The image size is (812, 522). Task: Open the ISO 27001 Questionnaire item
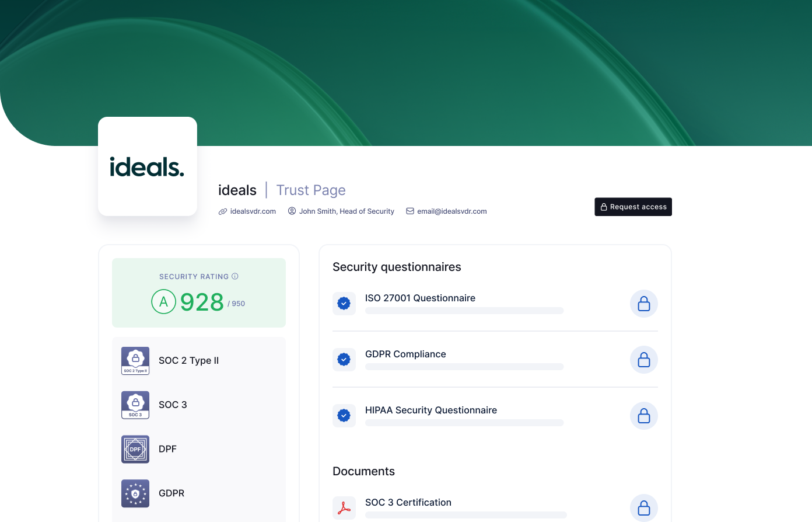pos(420,298)
